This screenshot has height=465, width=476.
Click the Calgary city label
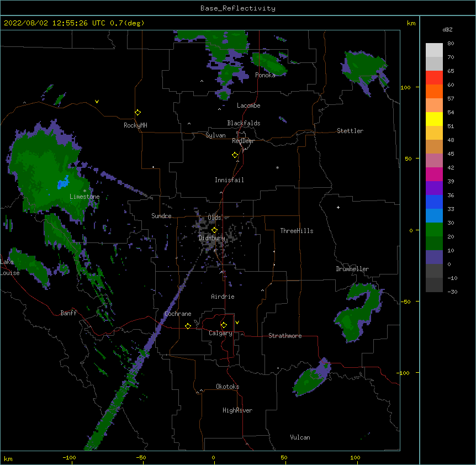[x=221, y=333]
